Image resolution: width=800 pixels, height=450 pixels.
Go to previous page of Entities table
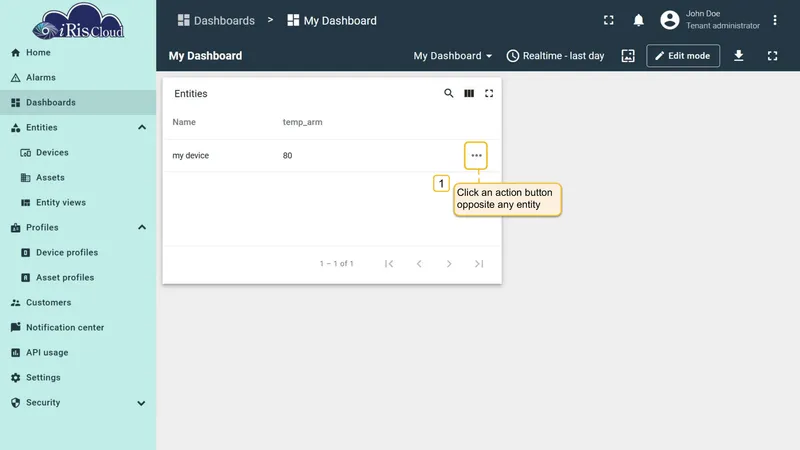point(419,264)
